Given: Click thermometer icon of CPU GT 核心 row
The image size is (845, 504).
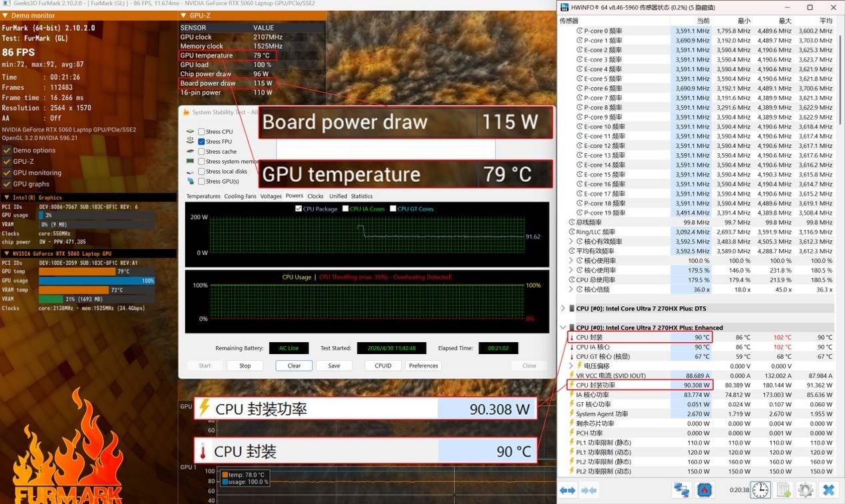Looking at the screenshot, I should click(571, 356).
